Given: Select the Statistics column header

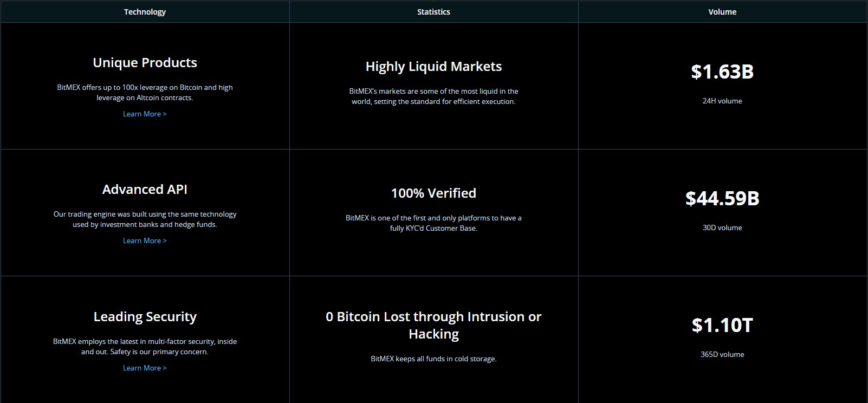Looking at the screenshot, I should [433, 12].
